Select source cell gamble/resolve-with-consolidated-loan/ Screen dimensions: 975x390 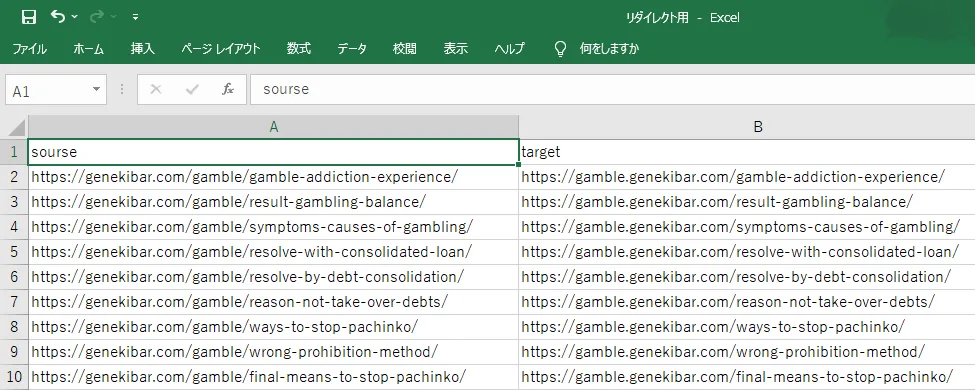coord(273,252)
